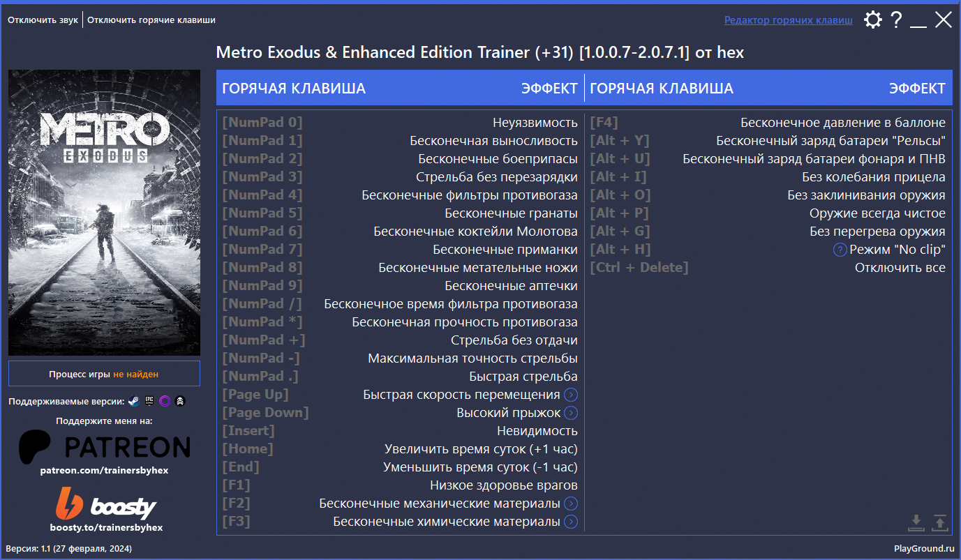Click Отключить все effect
The image size is (961, 560).
point(900,268)
